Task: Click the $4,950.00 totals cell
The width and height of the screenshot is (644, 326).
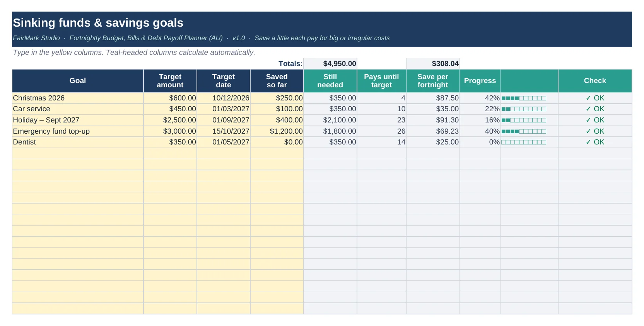Action: [x=330, y=64]
